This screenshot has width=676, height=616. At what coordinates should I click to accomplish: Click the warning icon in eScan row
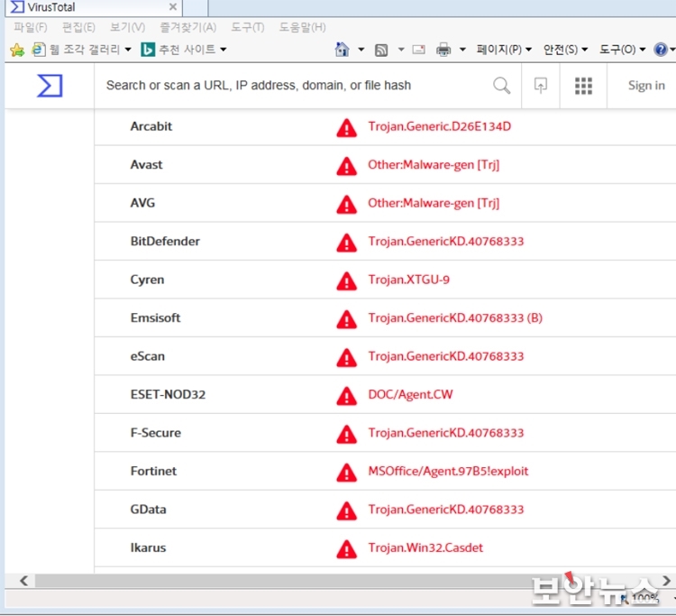pyautogui.click(x=347, y=358)
